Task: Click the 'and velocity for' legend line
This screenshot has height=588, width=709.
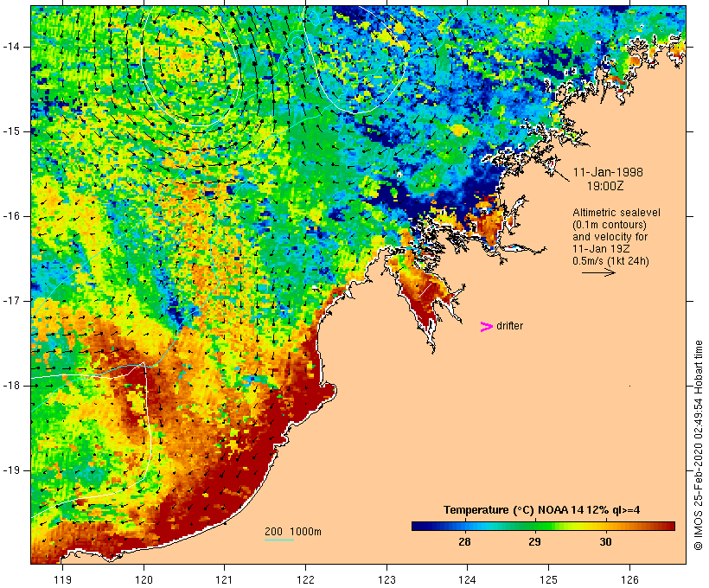Action: [610, 237]
